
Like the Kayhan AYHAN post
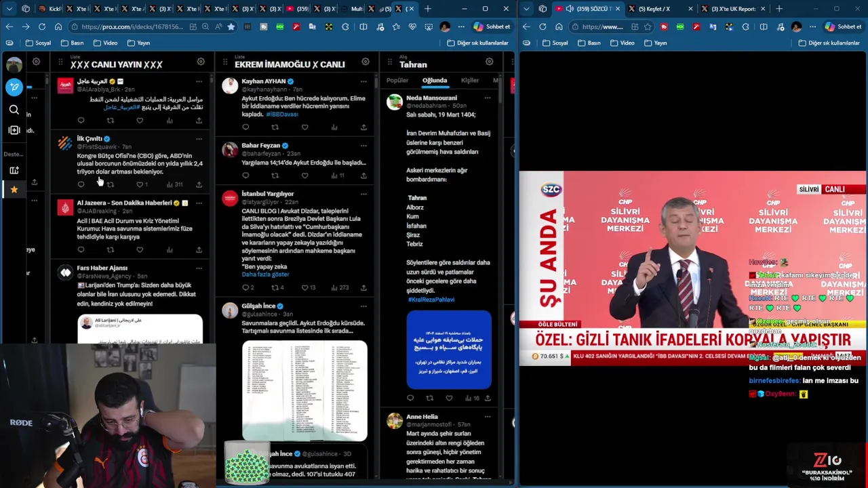point(304,127)
